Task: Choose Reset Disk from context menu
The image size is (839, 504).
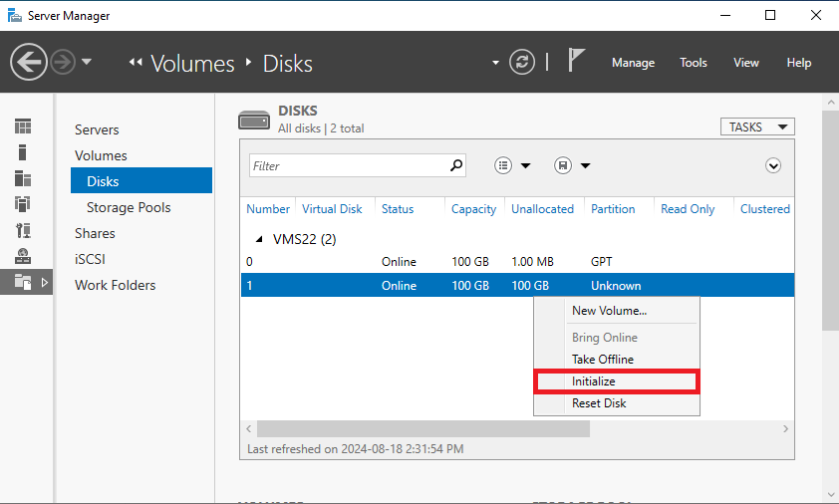Action: point(617,403)
